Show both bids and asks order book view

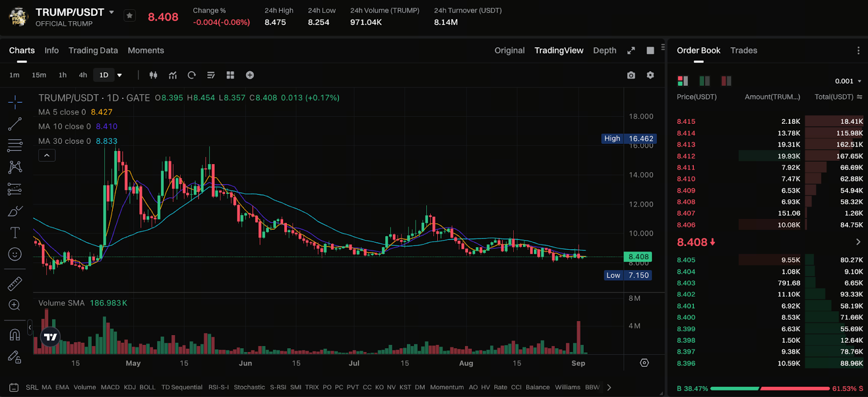click(x=682, y=81)
